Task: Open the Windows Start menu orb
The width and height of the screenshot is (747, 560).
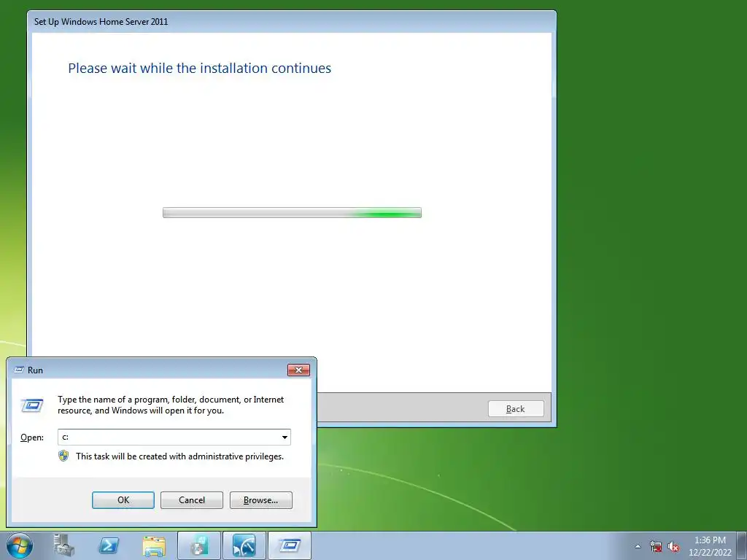Action: tap(20, 545)
